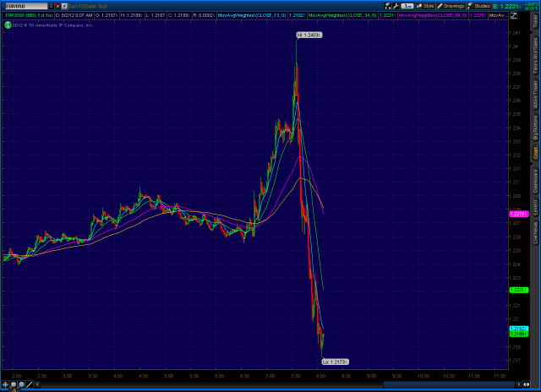
Task: Click the truncated orange MovAv... study label
Action: point(498,15)
